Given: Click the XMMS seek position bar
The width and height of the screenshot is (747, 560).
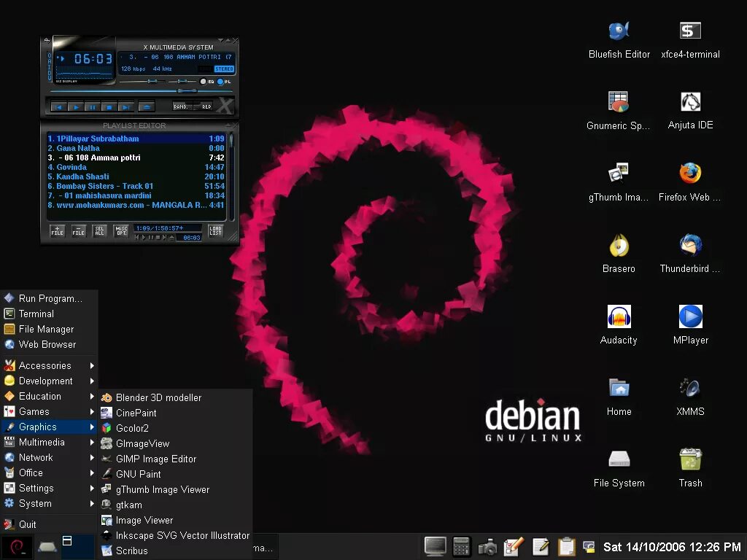Looking at the screenshot, I should [x=142, y=90].
